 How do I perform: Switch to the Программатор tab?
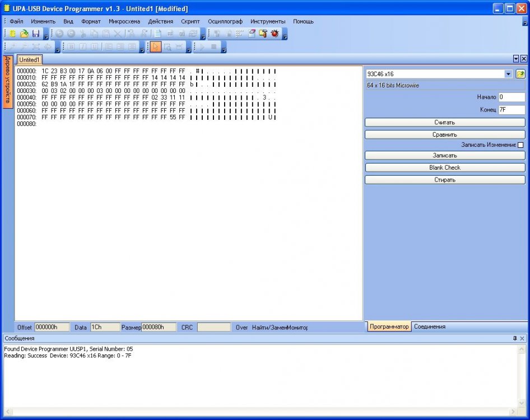click(x=389, y=326)
